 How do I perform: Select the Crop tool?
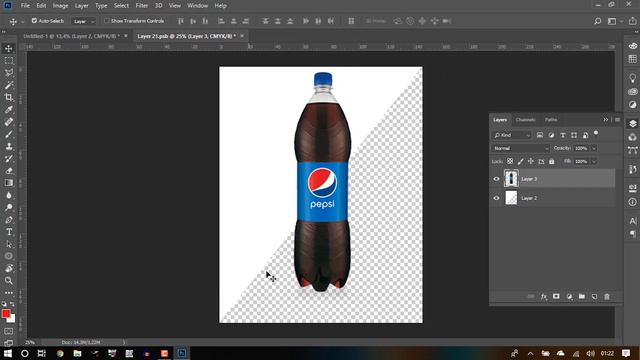point(9,97)
